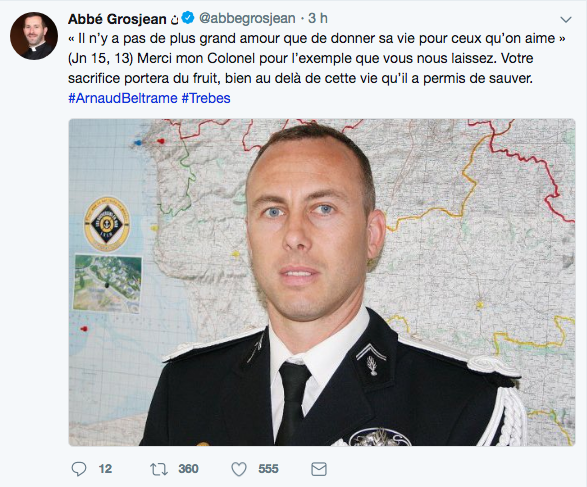Enlarge the attached officer photo
The width and height of the screenshot is (587, 487).
322,282
